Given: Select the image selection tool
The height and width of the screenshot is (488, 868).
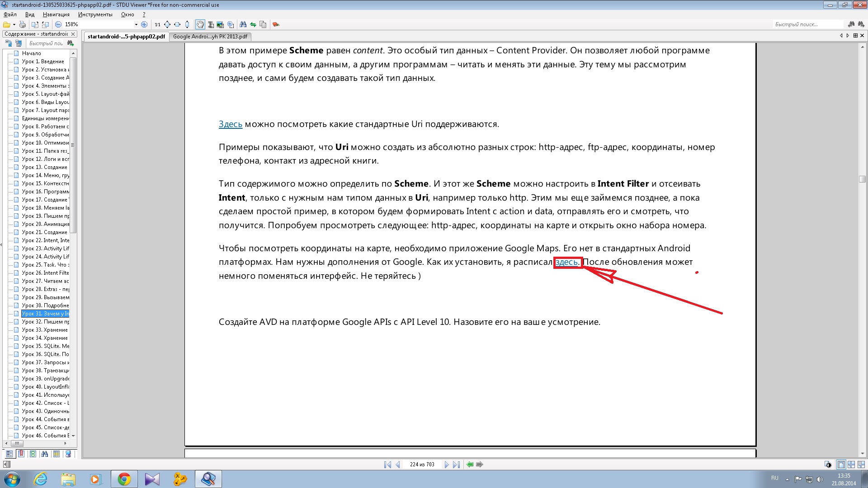Looking at the screenshot, I should coord(220,24).
